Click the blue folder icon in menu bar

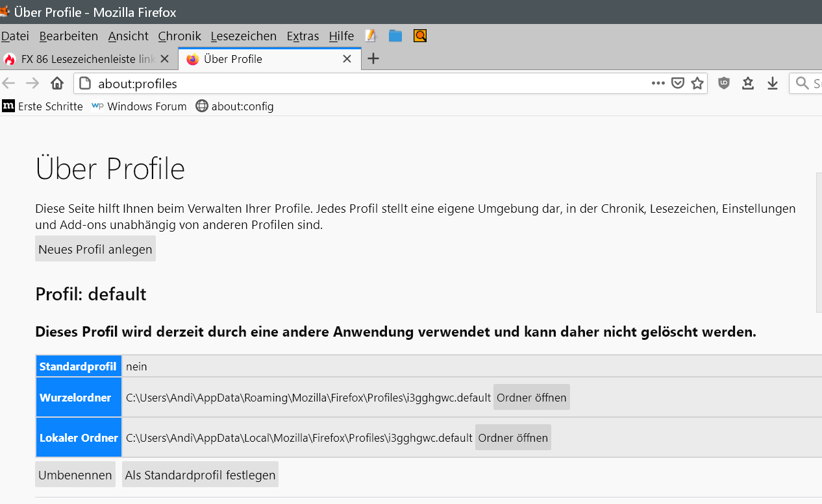click(395, 36)
